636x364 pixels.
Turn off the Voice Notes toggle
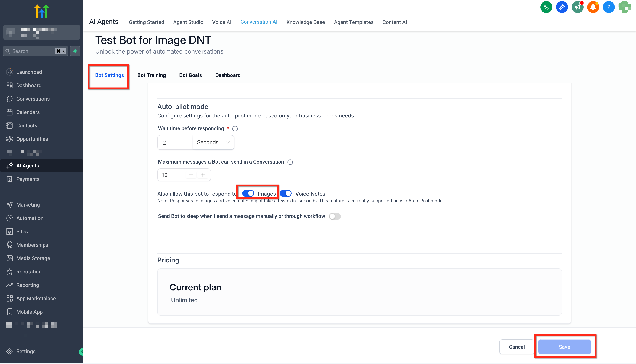tap(285, 194)
